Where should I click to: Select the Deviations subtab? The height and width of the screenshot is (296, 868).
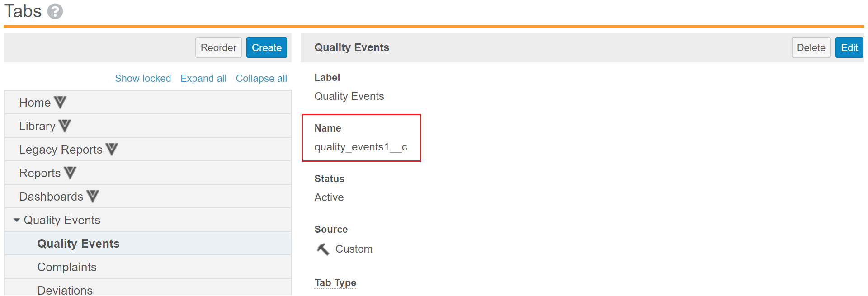[65, 290]
